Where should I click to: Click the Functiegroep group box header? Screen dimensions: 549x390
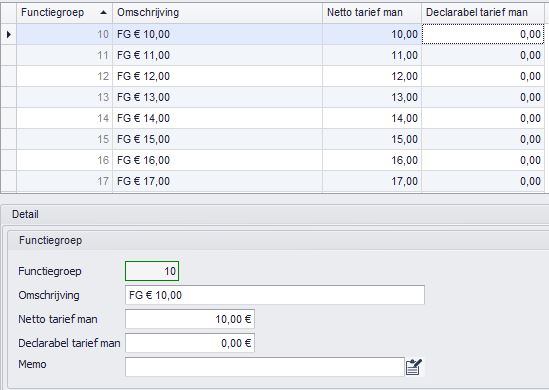pyautogui.click(x=278, y=241)
